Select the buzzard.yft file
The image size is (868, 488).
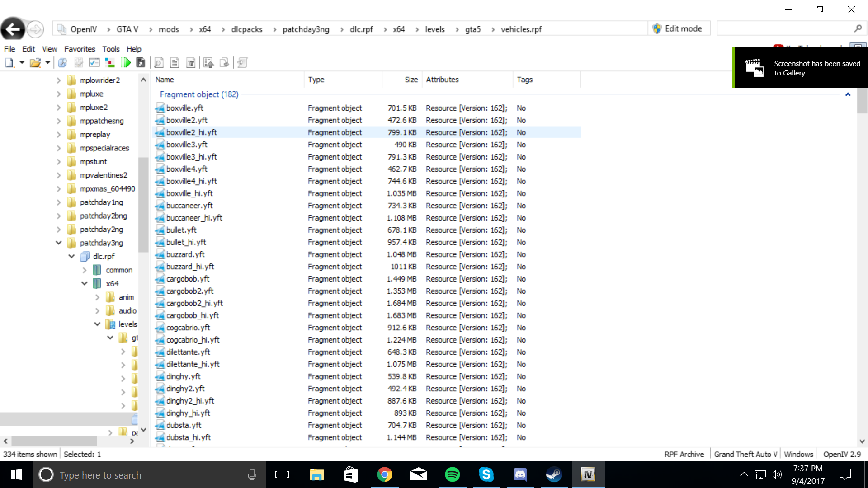(x=185, y=254)
